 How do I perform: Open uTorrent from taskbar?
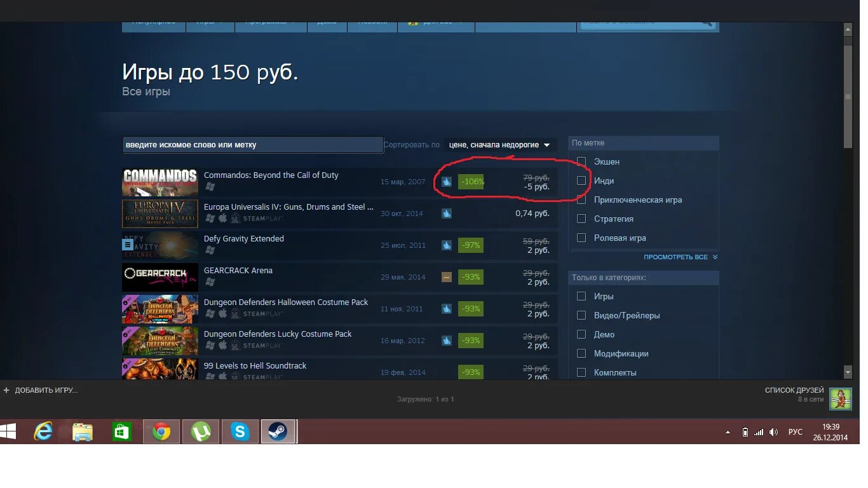click(x=201, y=432)
